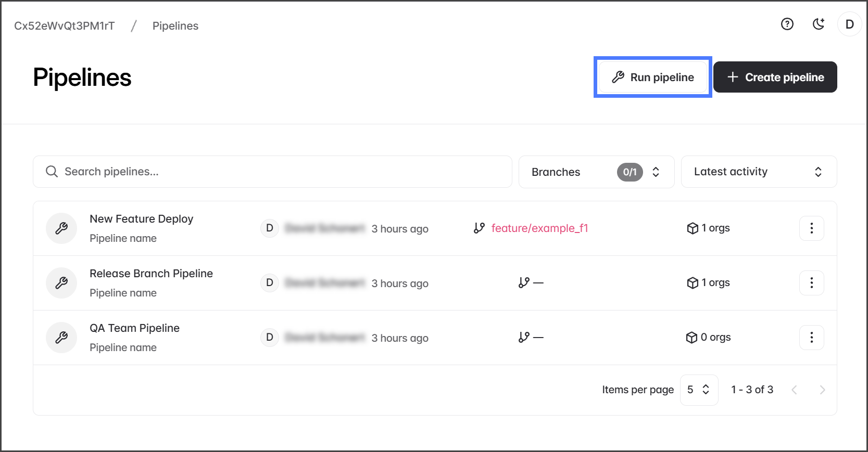This screenshot has height=452, width=868.
Task: Click wrench icon for New Feature Deploy
Action: click(61, 228)
